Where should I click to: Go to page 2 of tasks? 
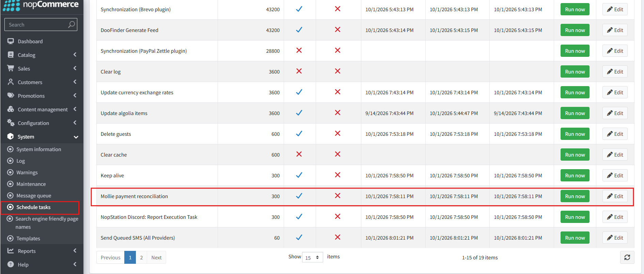(141, 257)
